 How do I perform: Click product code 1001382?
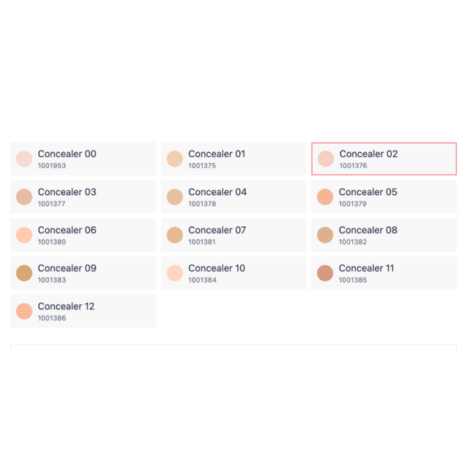click(x=353, y=242)
